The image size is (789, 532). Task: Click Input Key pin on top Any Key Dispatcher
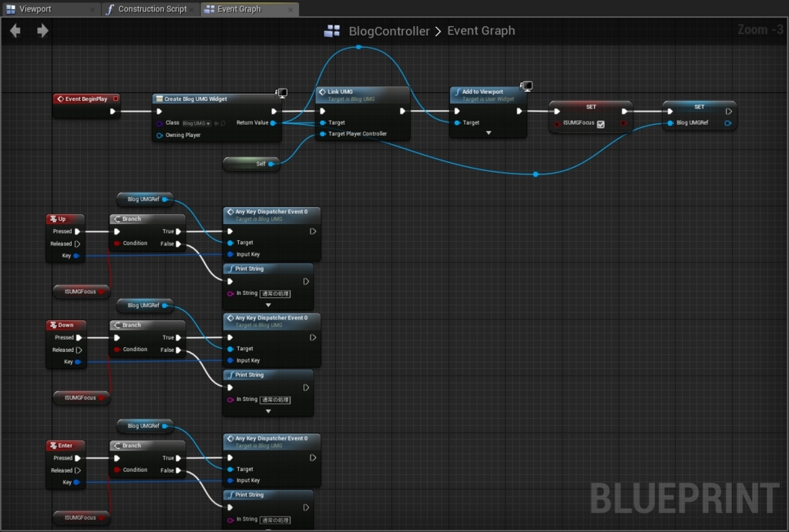tap(230, 254)
